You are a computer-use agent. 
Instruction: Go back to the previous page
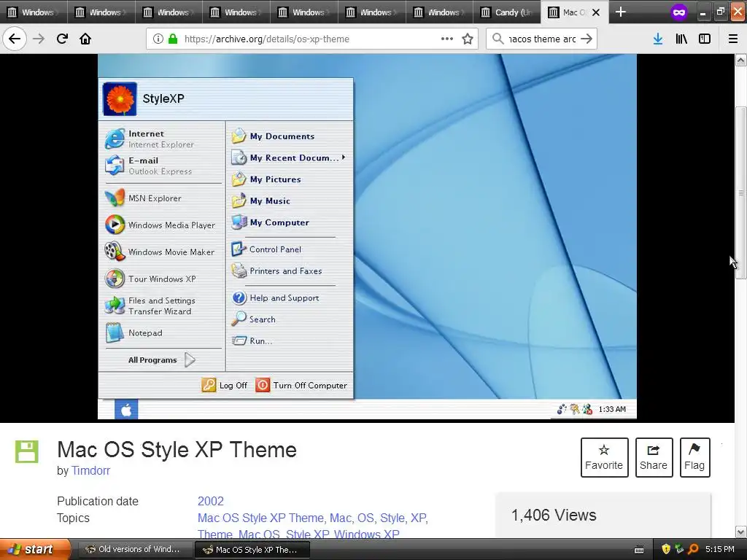(15, 39)
